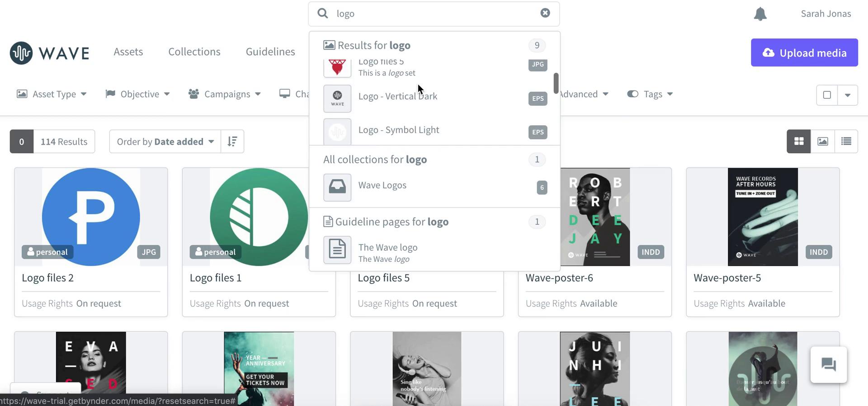The height and width of the screenshot is (406, 868).
Task: Click the search results scrollbar handle
Action: 556,83
